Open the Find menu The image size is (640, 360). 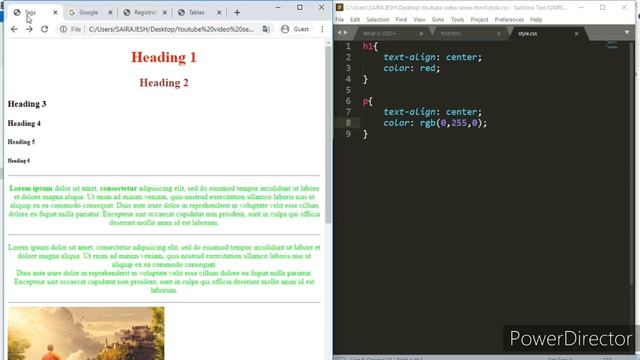point(401,20)
